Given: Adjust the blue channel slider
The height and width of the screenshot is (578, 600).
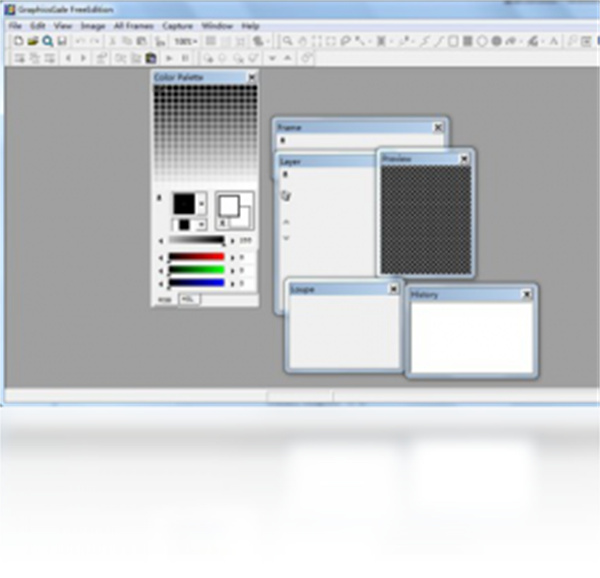Looking at the screenshot, I should coord(196,283).
